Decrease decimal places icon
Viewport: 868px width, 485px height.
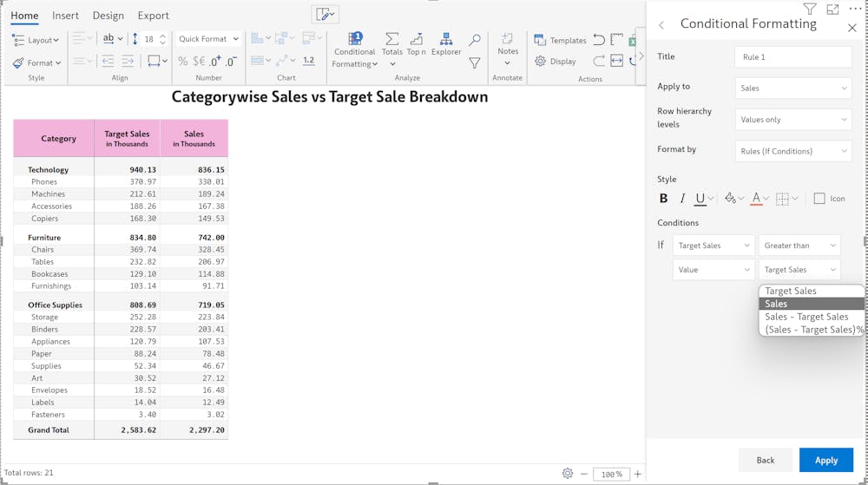coord(231,61)
